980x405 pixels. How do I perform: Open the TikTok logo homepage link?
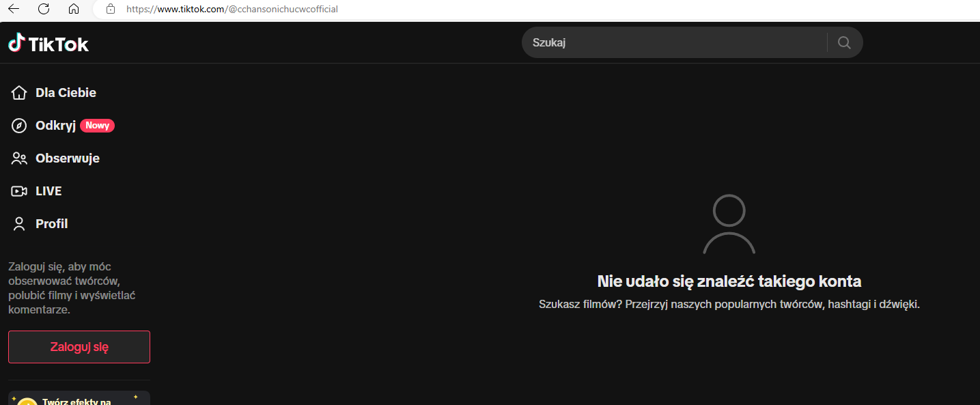(48, 44)
